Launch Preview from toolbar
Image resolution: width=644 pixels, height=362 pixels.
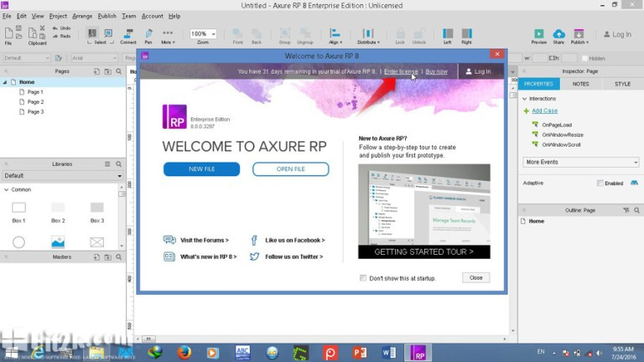(x=539, y=36)
